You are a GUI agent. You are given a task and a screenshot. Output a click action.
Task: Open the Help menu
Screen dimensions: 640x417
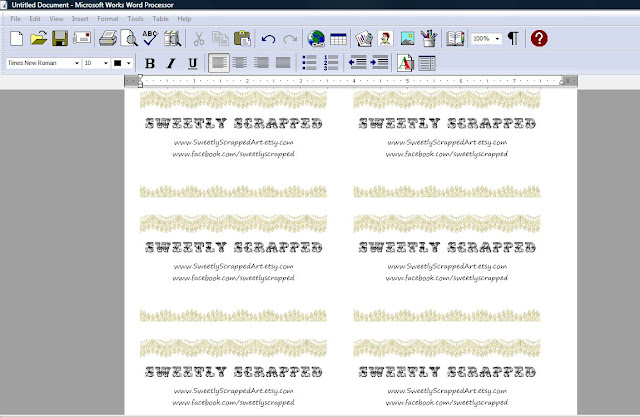click(x=184, y=19)
